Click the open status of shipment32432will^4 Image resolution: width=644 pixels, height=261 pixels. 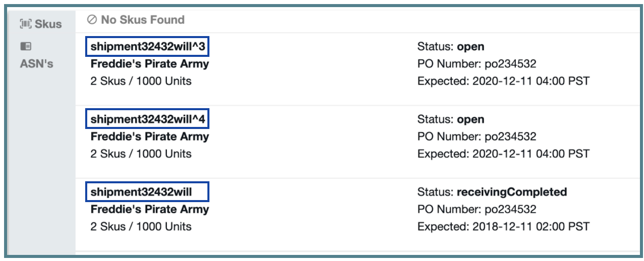[x=471, y=120]
